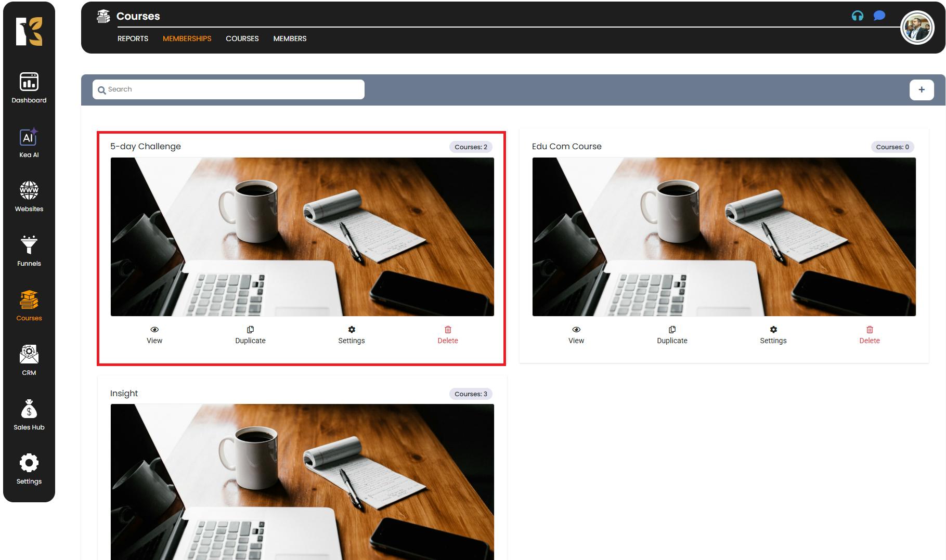Open the CRM section
This screenshot has width=946, height=560.
tap(29, 360)
